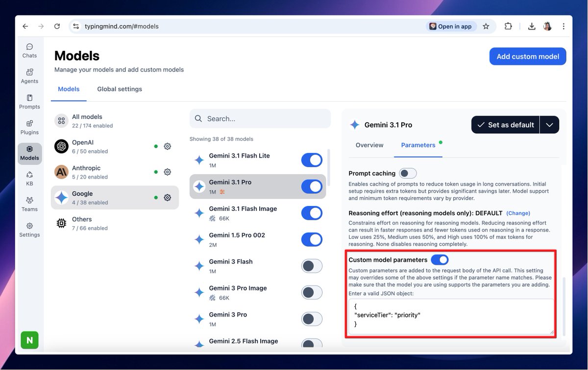Open Agents in the sidebar

click(x=29, y=76)
